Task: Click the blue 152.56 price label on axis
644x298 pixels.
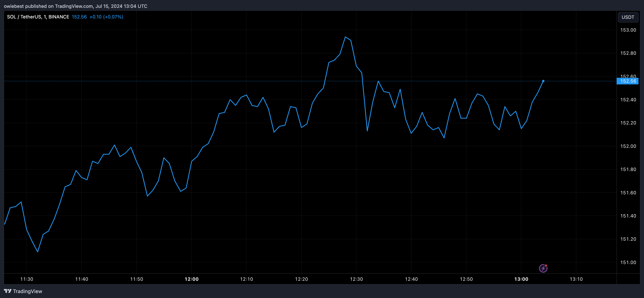Action: pyautogui.click(x=628, y=81)
